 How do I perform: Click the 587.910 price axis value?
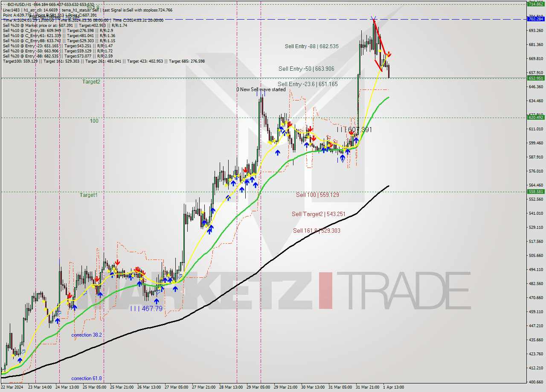pyautogui.click(x=536, y=157)
